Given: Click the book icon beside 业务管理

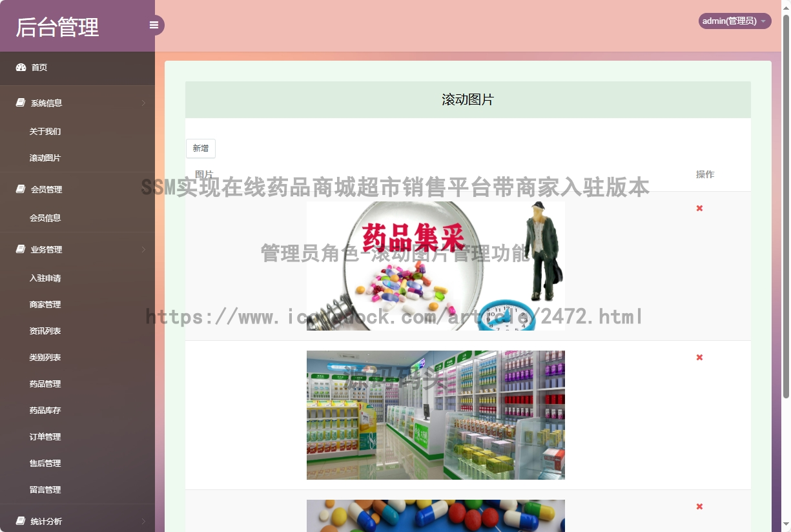Looking at the screenshot, I should point(21,249).
